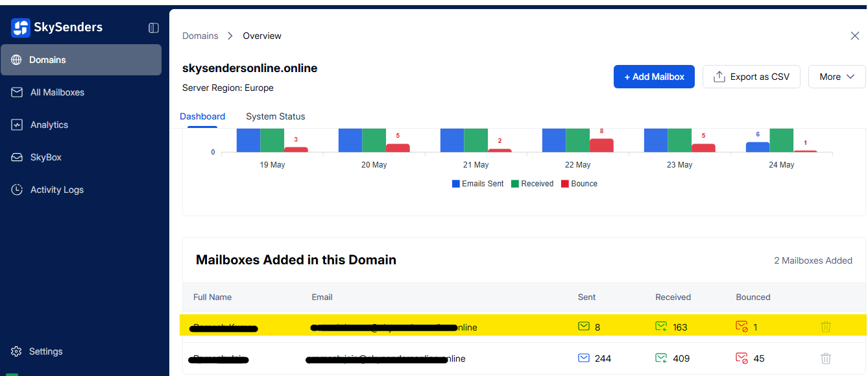
Task: Toggle Received legend swatch
Action: coord(515,184)
